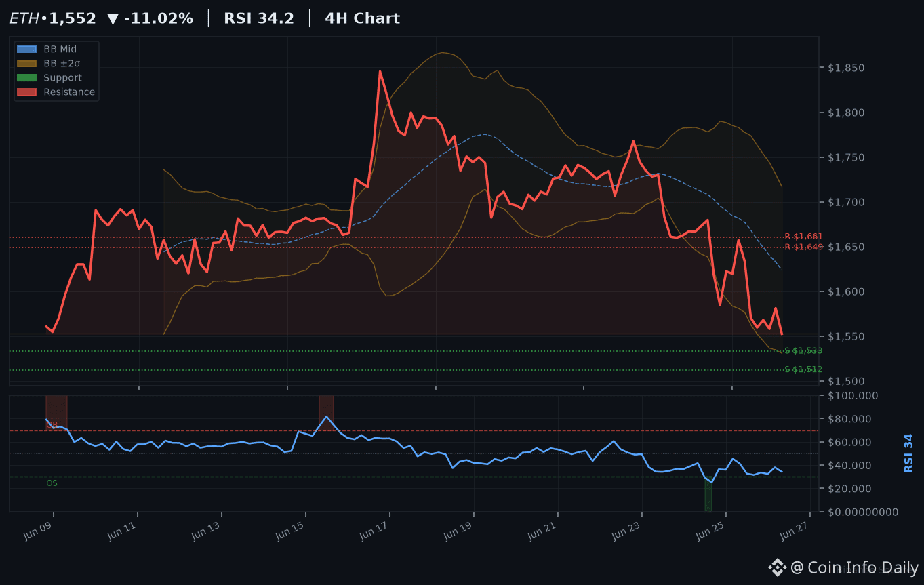
Task: Click the '$1,500' price axis label
Action: 845,382
